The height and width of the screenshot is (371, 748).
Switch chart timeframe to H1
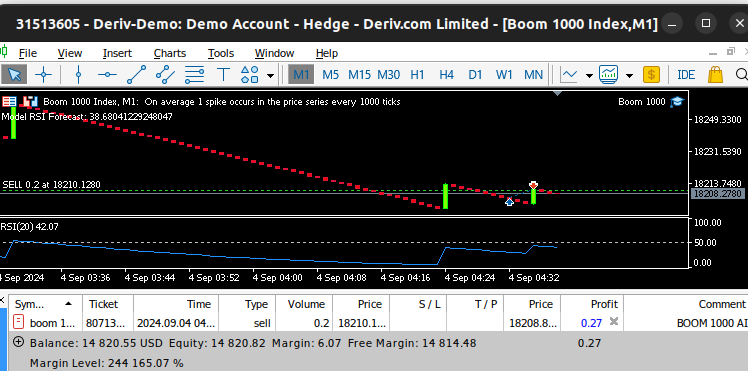tap(417, 74)
